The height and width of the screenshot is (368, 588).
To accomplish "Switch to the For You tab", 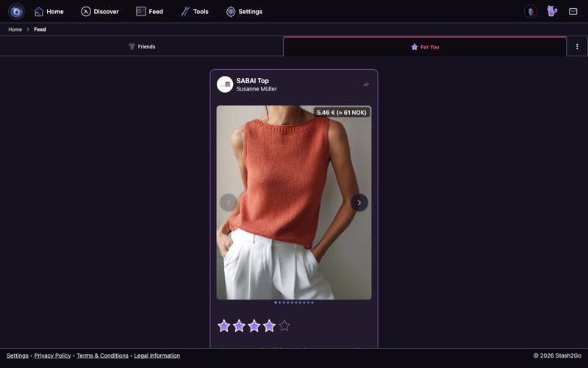I will pyautogui.click(x=425, y=46).
